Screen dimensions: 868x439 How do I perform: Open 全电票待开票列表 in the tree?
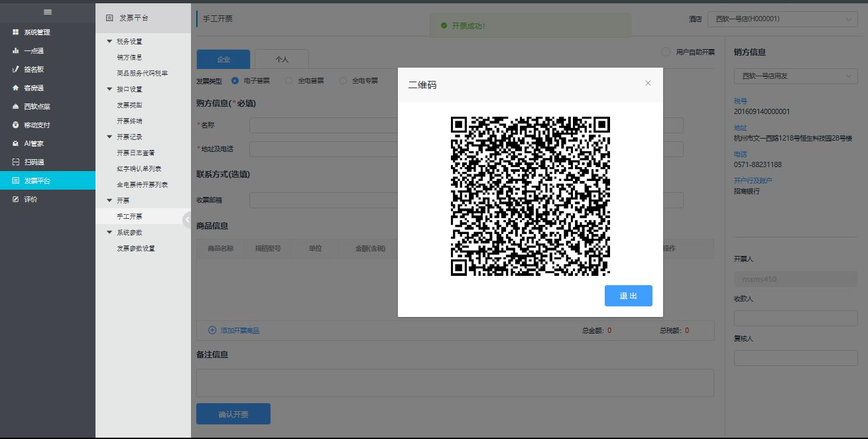click(142, 184)
